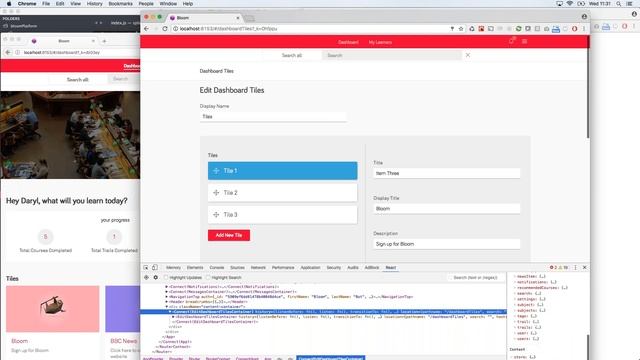Viewport: 640px width, 360px height.
Task: Click the Chrome profile icon in the front window
Action: pyautogui.click(x=584, y=17)
